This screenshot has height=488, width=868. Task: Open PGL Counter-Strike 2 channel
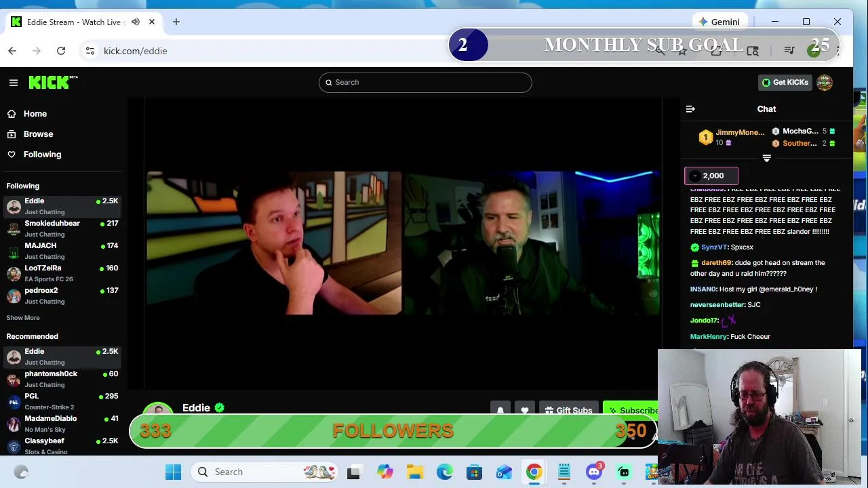coord(62,401)
